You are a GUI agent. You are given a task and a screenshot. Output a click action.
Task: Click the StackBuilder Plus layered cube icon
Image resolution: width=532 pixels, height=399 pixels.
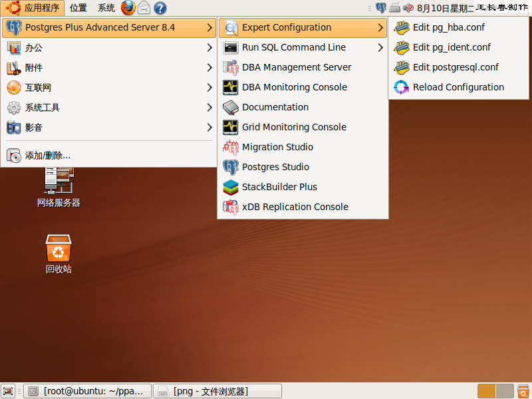point(231,188)
